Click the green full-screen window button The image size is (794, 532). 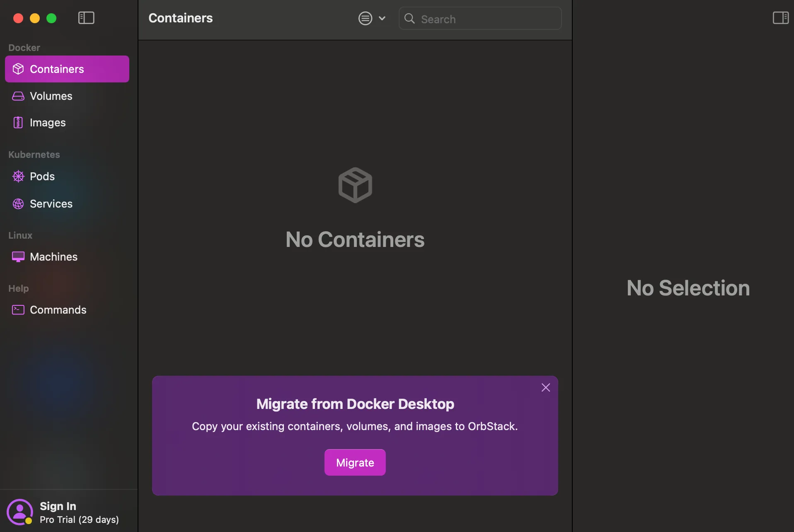point(51,18)
